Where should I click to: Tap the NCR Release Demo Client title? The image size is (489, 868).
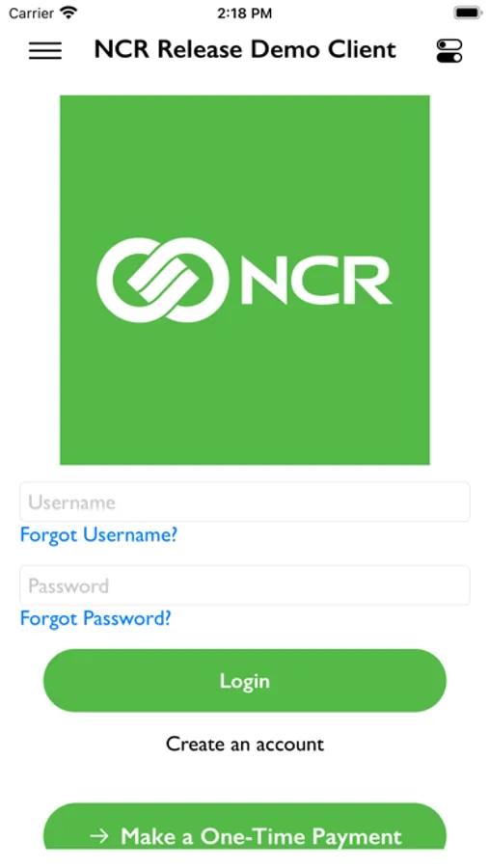tap(245, 50)
